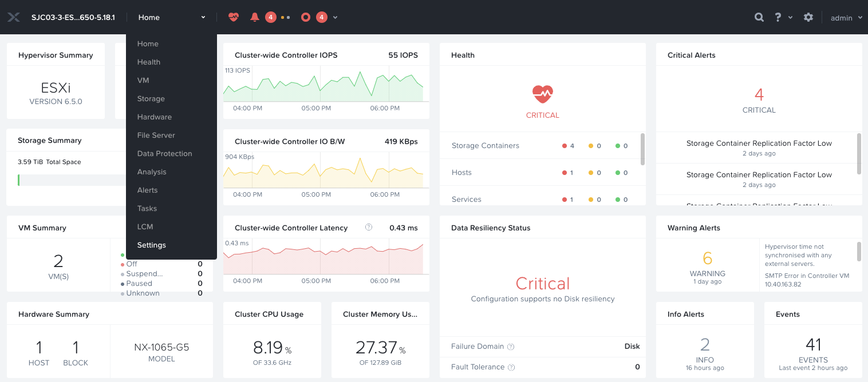Viewport: 868px width, 382px height.
Task: Click the Fault Tolerance info icon
Action: (511, 367)
